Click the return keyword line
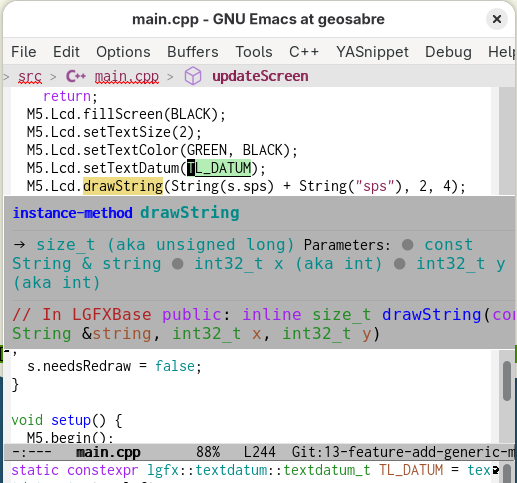517x483 pixels. [x=70, y=96]
